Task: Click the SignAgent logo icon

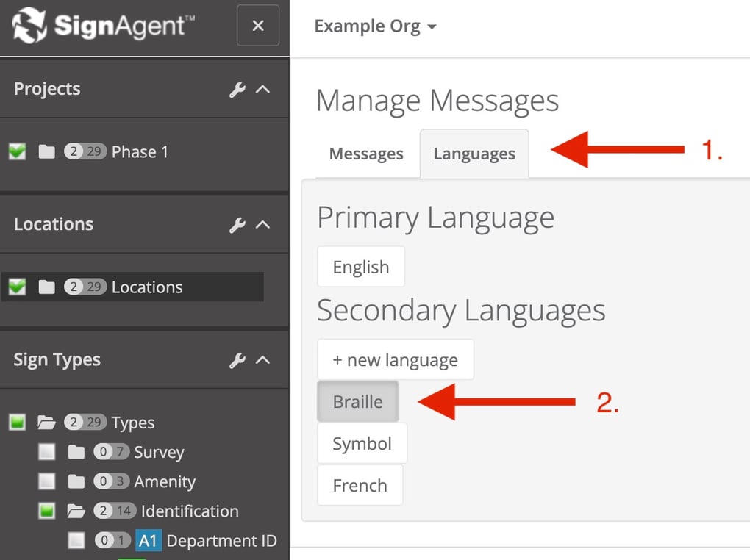Action: (30, 26)
